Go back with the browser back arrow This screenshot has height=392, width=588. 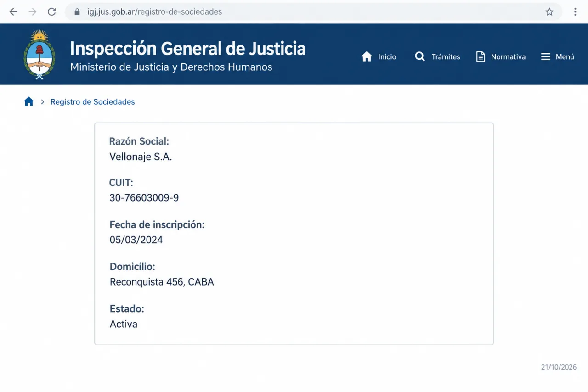(x=13, y=12)
